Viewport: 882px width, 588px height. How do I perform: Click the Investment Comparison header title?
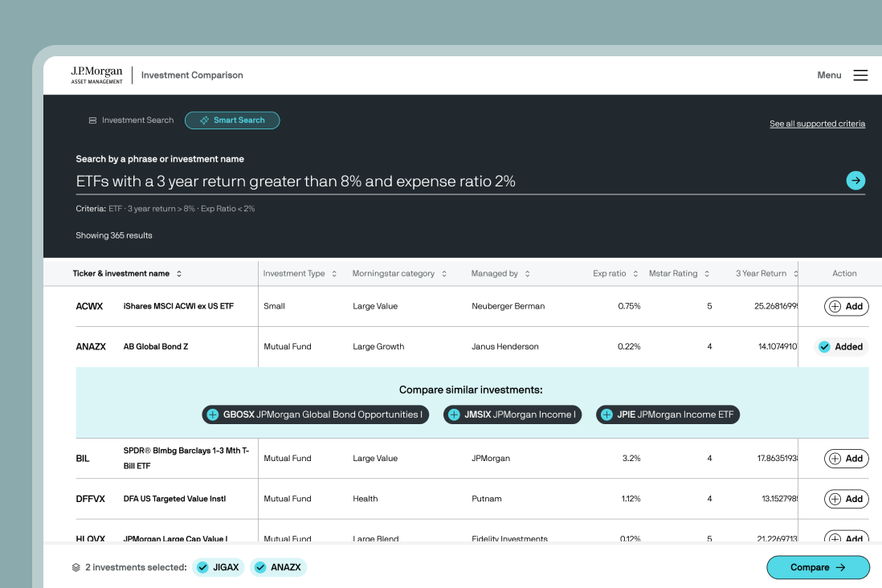tap(192, 76)
